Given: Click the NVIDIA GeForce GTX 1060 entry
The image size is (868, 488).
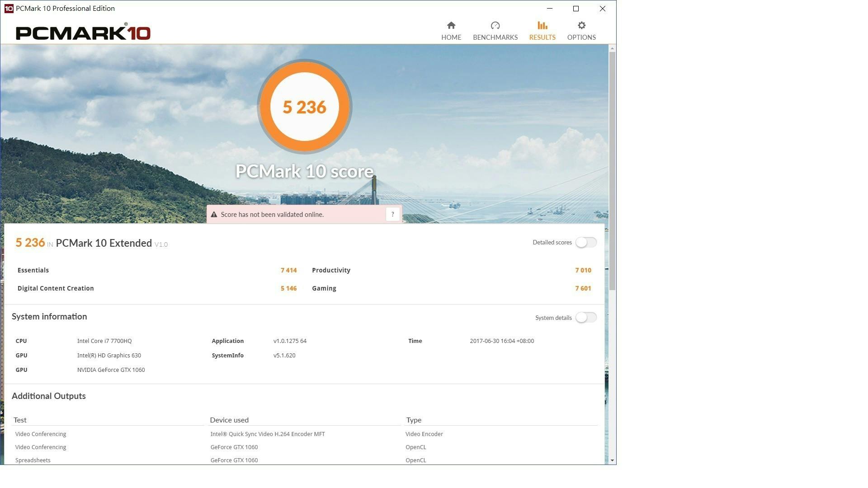Looking at the screenshot, I should (111, 370).
